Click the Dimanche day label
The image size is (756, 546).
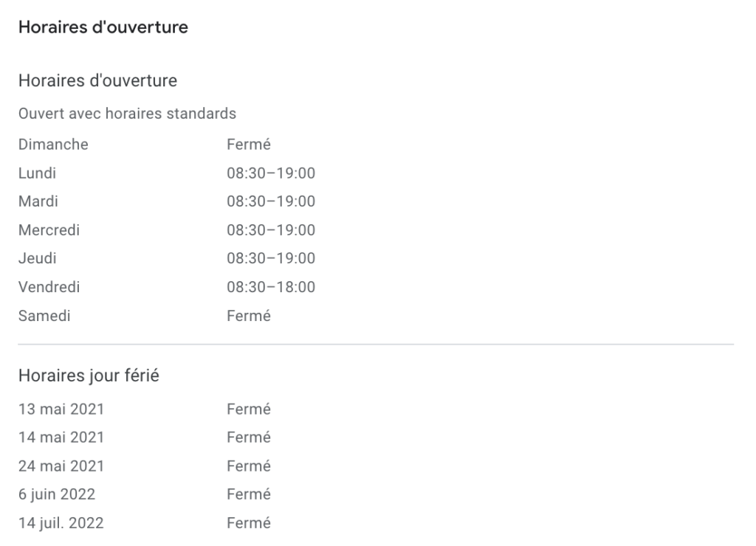53,145
